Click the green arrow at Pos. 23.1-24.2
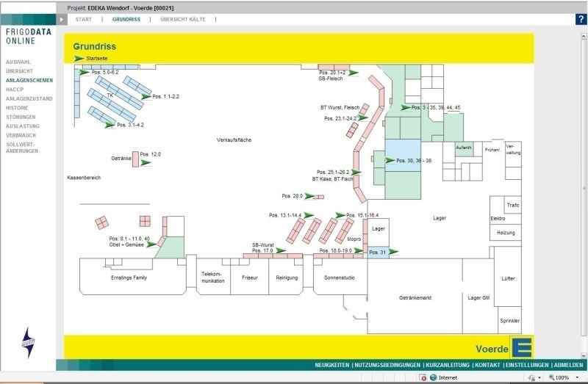588x384 pixels. (x=362, y=117)
